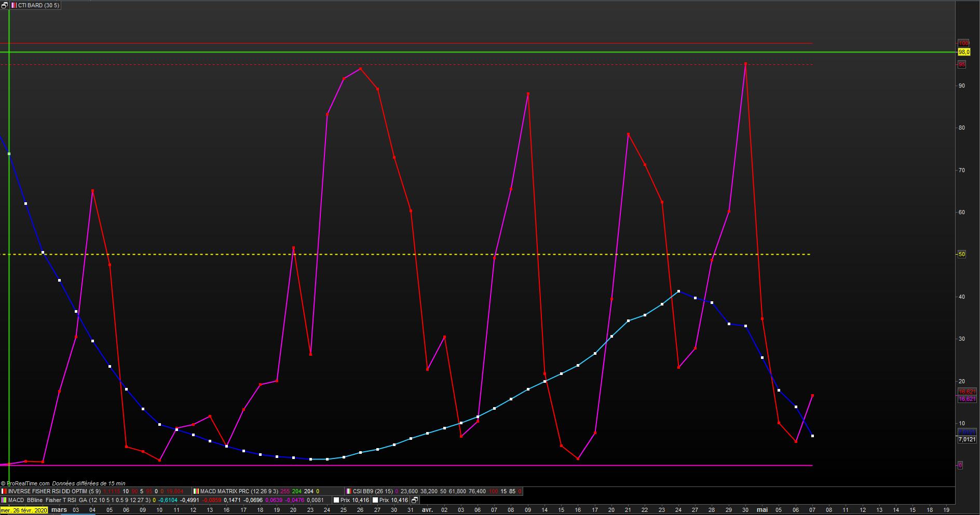Screen dimensions: 980x515
Task: Click the 0,1471 MACD value
Action: click(x=233, y=500)
